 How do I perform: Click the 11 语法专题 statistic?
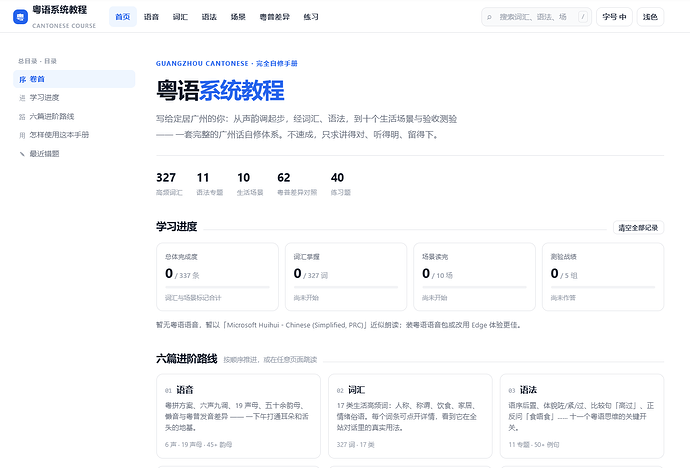[x=209, y=183]
